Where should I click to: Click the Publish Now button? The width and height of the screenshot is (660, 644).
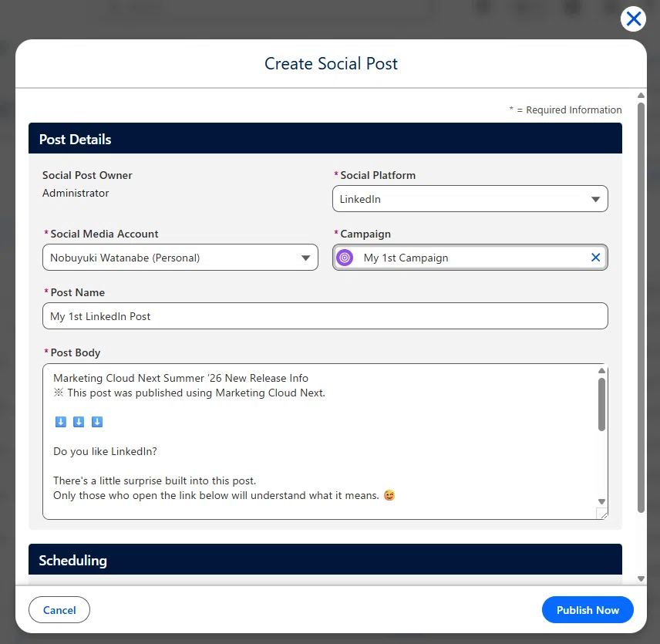[588, 609]
